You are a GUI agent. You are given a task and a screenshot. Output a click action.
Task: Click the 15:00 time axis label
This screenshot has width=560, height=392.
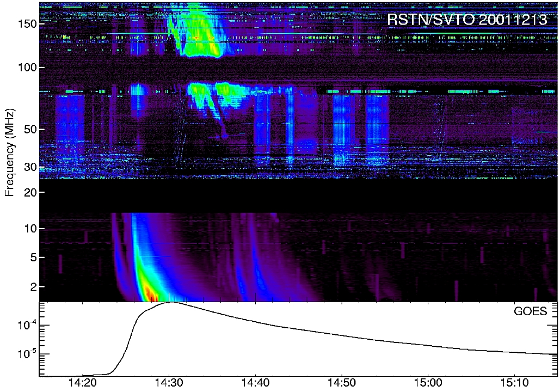click(428, 383)
